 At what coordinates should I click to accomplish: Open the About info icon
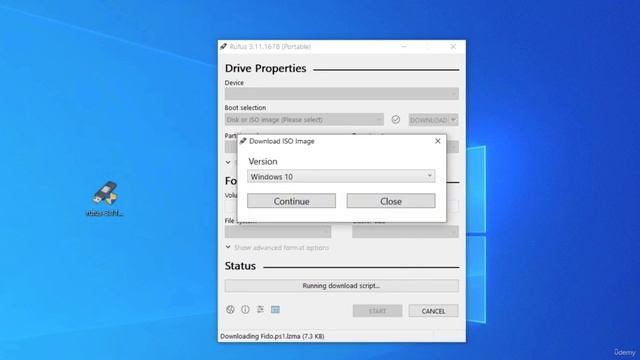pos(245,309)
